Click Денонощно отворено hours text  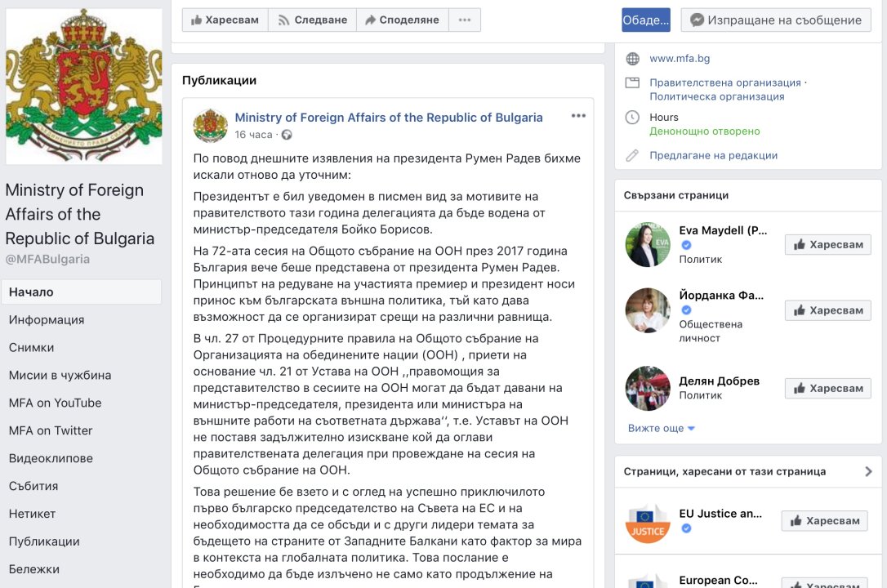point(705,131)
